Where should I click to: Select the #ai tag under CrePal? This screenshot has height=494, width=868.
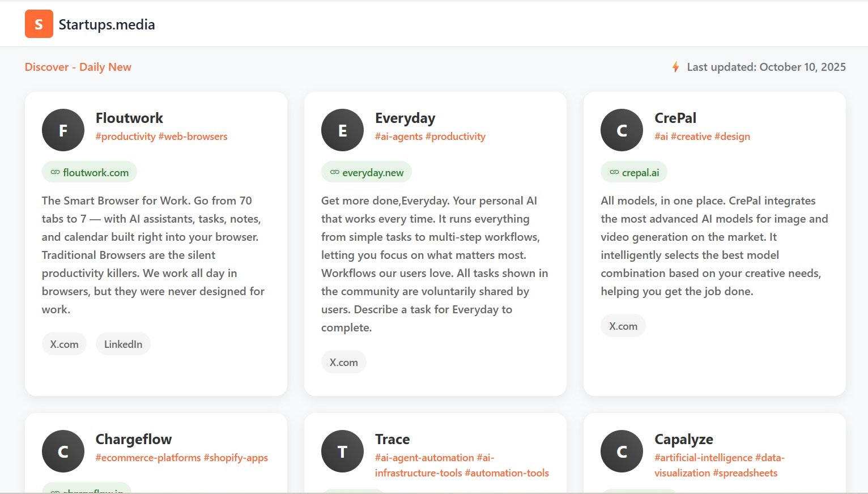(x=661, y=137)
